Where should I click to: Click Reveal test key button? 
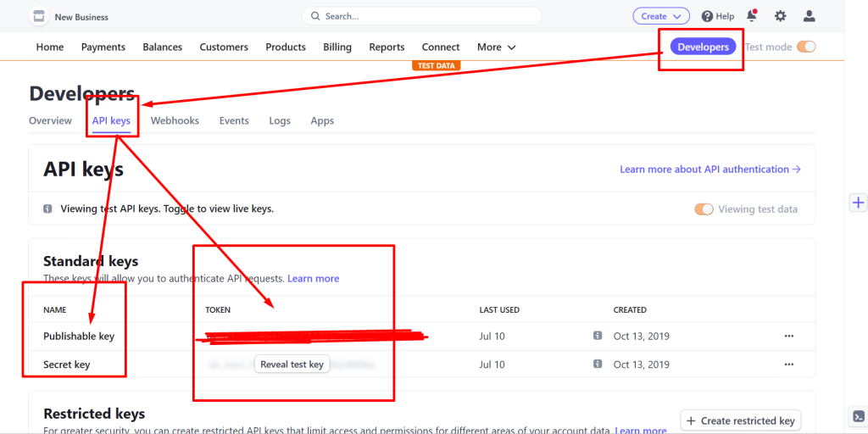click(292, 364)
